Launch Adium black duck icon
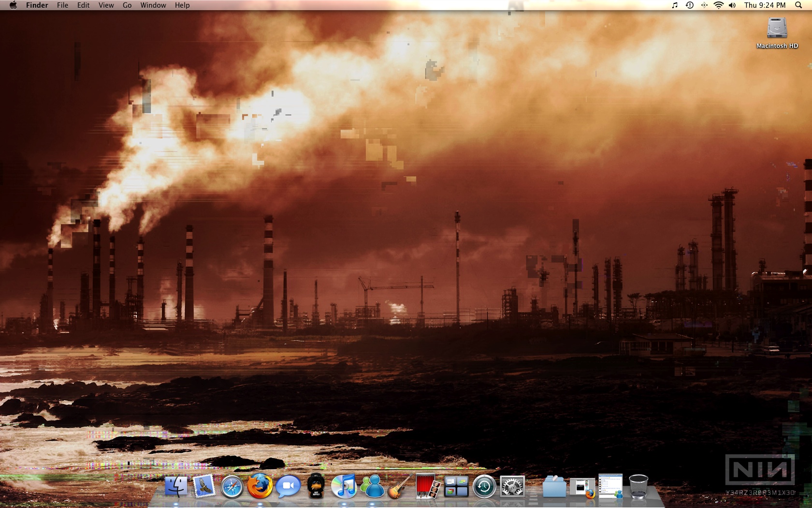812x508 pixels. click(316, 486)
